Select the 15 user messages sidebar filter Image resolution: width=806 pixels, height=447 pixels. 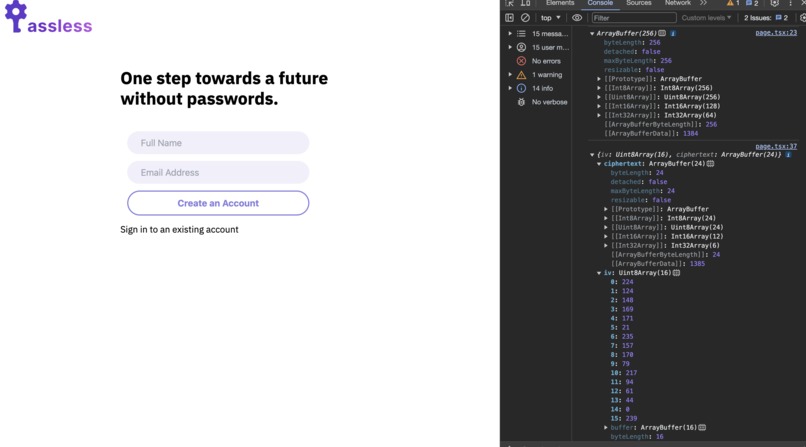click(x=538, y=47)
